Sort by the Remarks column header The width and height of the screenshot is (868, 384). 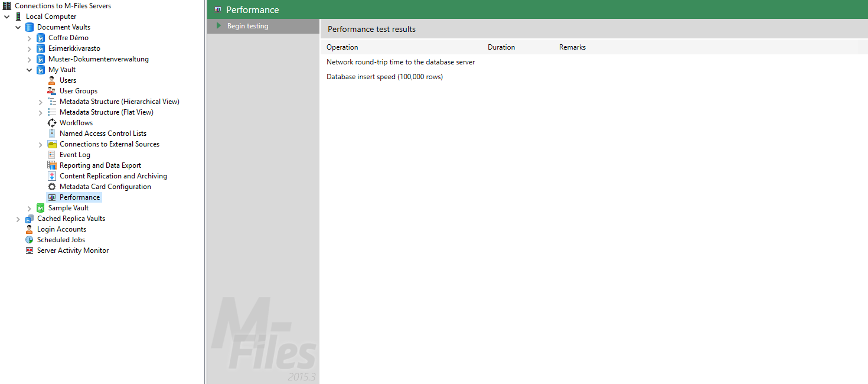tap(573, 47)
